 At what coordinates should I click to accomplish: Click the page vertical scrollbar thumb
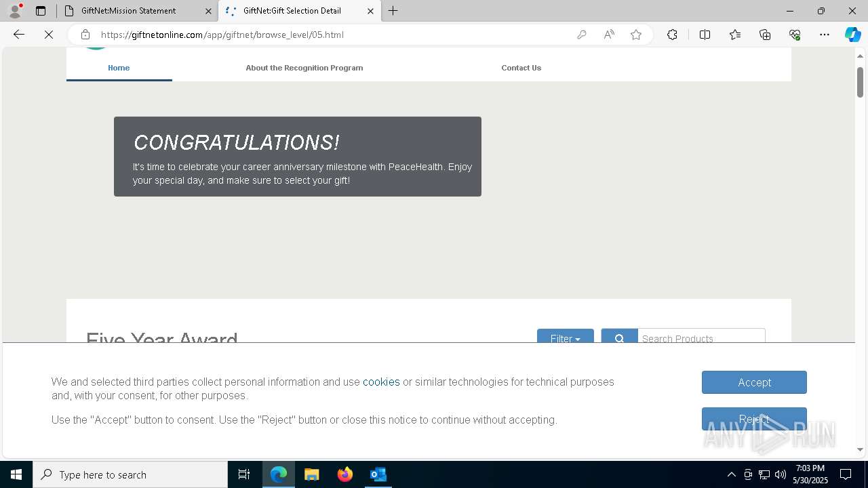860,82
